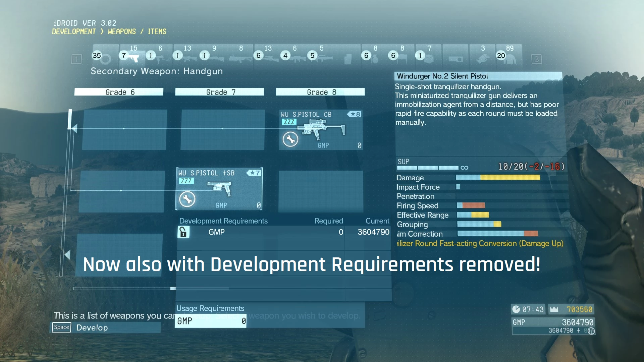Click the Damage stat bar
This screenshot has height=362, width=644.
pos(498,178)
